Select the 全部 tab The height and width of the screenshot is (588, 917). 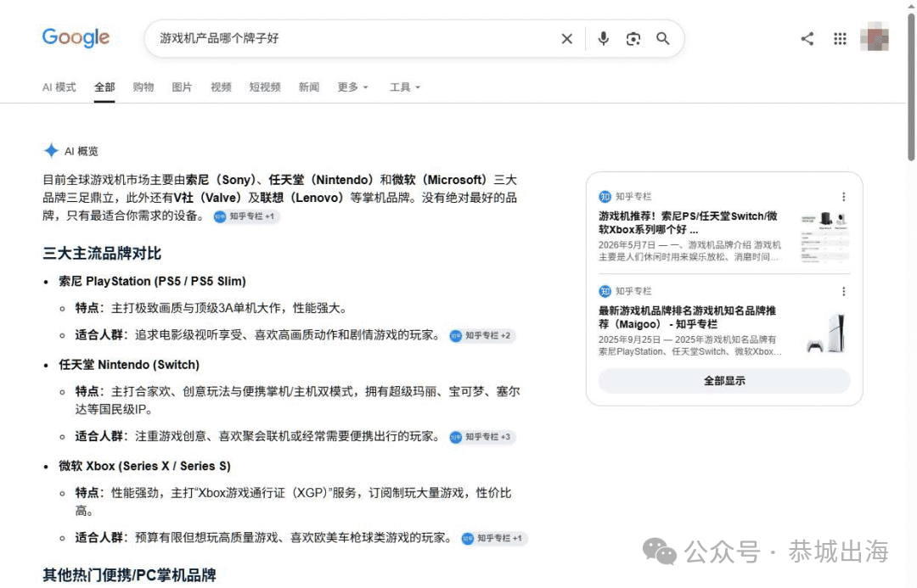tap(104, 87)
